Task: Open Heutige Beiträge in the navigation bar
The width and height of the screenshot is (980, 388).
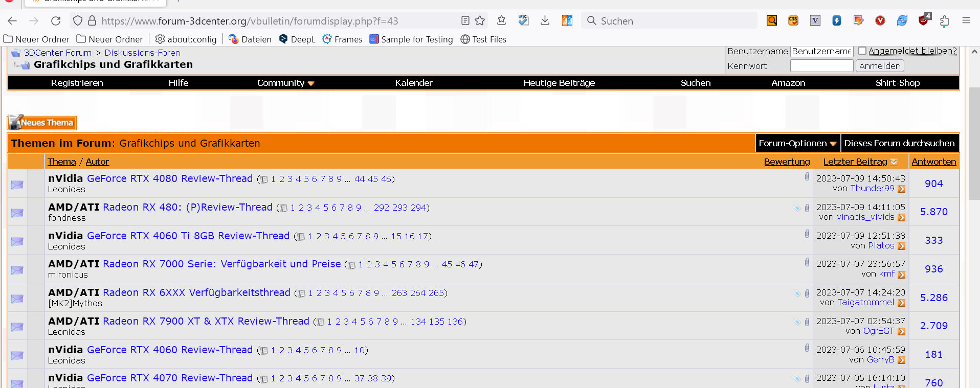Action: click(559, 83)
